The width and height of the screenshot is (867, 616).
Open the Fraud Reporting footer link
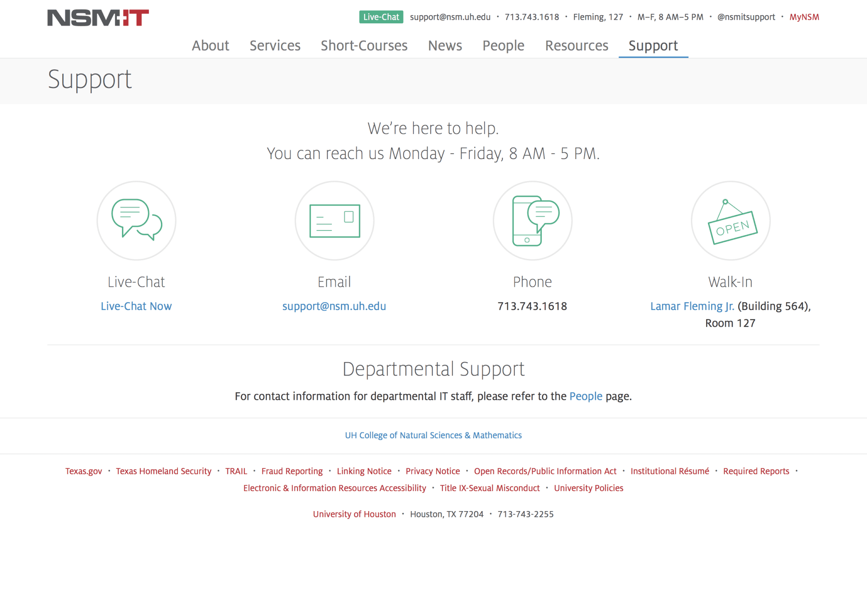pos(292,471)
